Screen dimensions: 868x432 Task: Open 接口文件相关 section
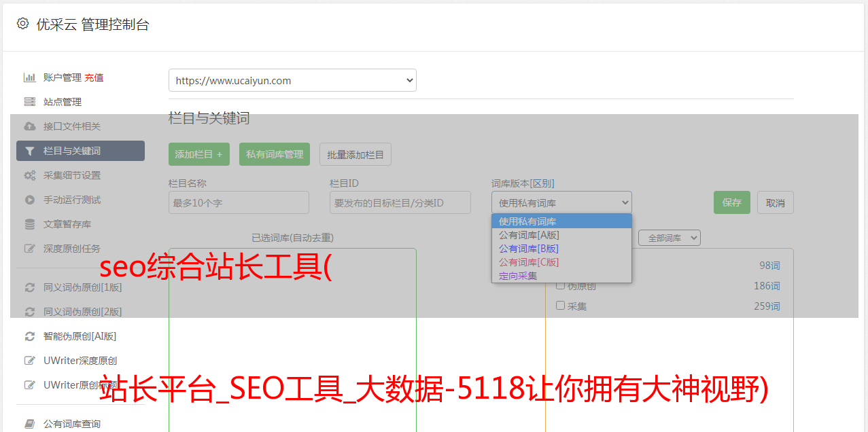72,126
